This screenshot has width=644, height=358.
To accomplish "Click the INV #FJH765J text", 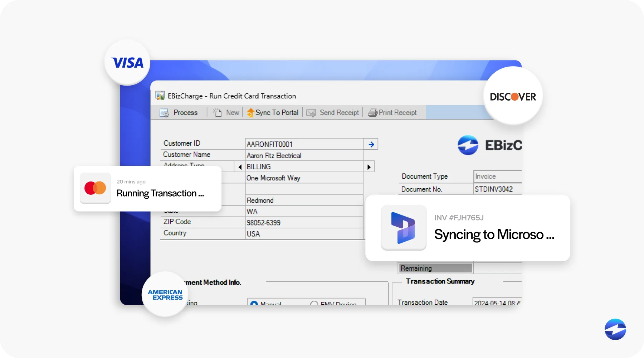I will coord(459,218).
